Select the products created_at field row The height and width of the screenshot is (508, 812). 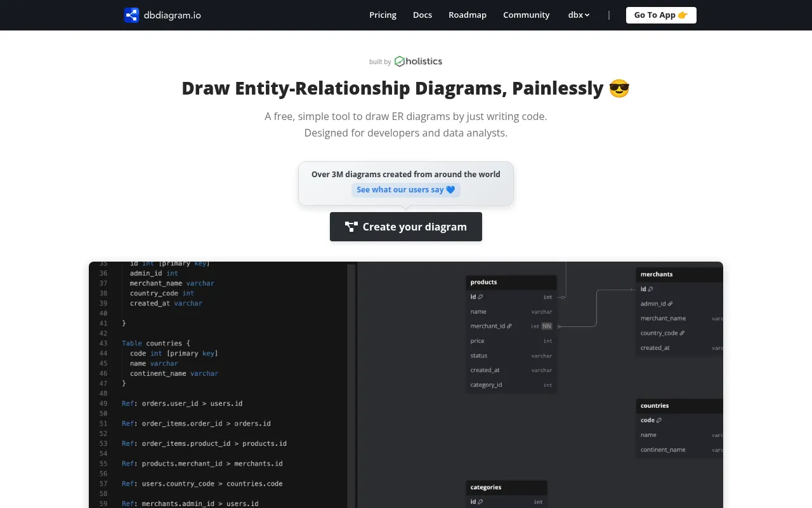(x=511, y=370)
